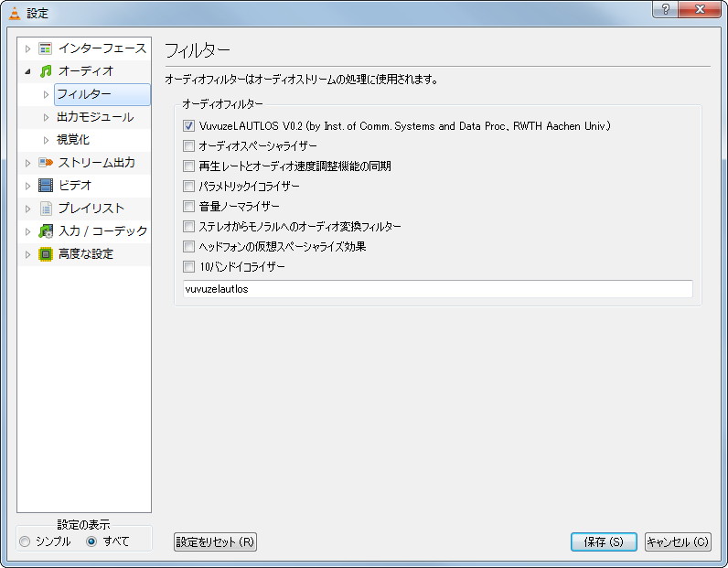Click the help question mark button

point(665,9)
